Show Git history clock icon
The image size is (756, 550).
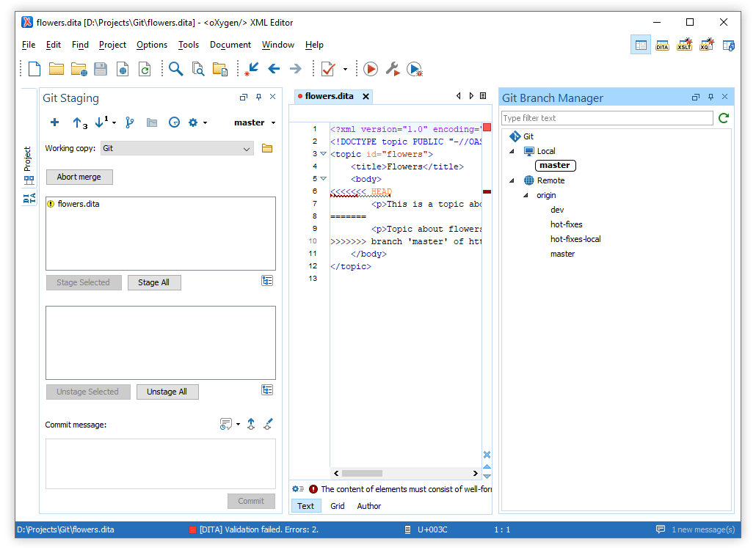tap(174, 122)
